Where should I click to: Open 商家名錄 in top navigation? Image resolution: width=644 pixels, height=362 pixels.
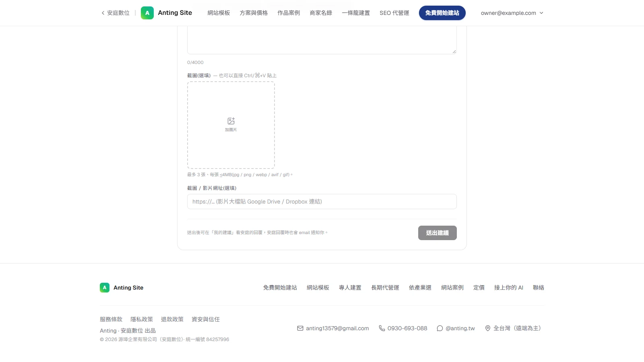coord(321,13)
